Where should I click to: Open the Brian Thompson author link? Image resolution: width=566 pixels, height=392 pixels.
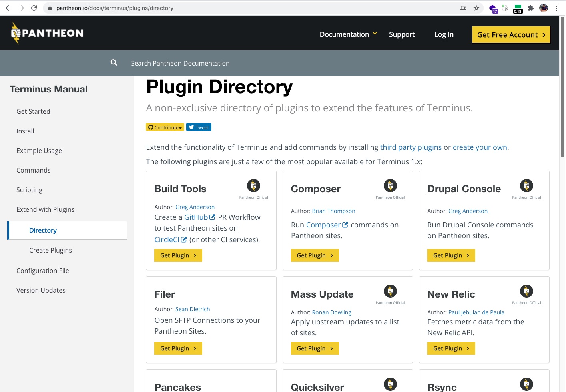[x=333, y=211]
